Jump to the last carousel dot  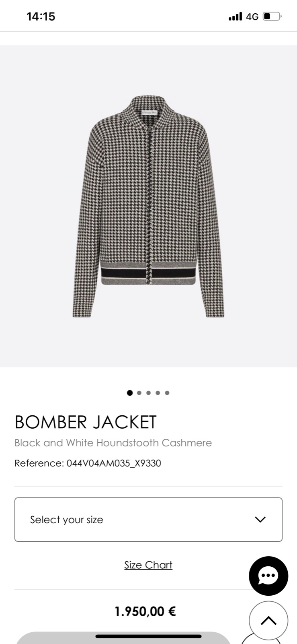point(167,393)
